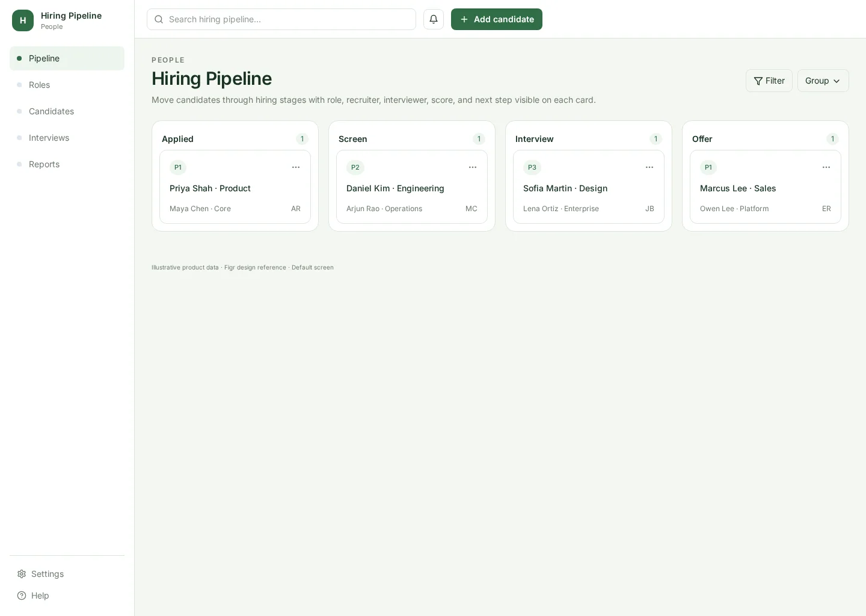Click the Offer column header

coord(702,139)
